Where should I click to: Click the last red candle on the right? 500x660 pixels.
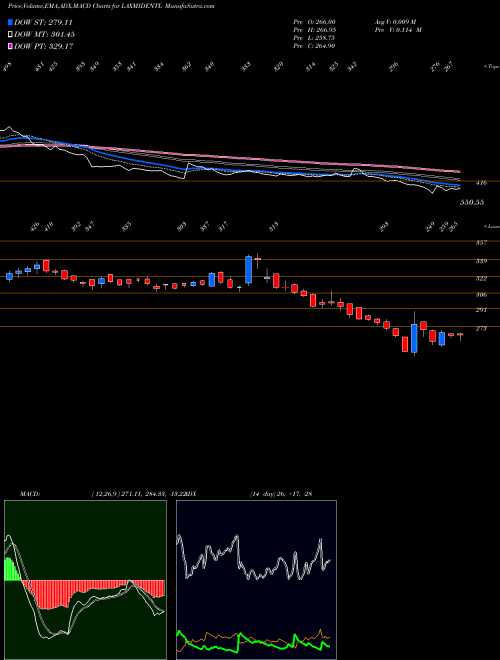coord(460,334)
